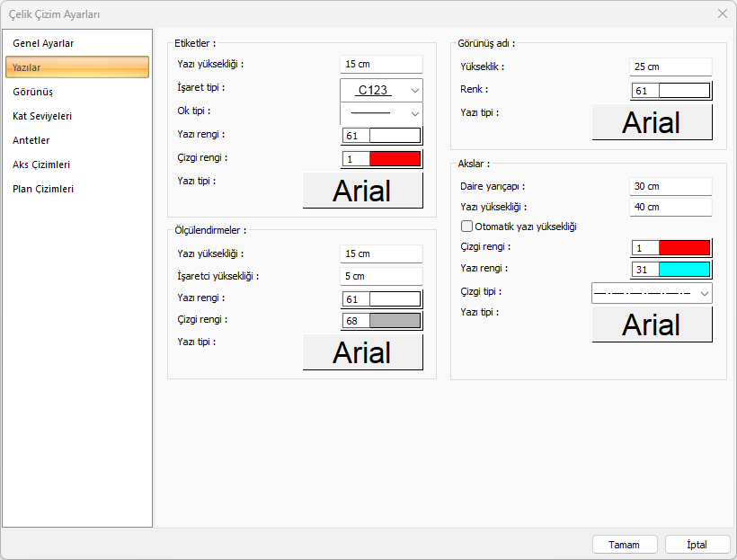Viewport: 737px width, 560px height.
Task: Open the Ok tipi dropdown
Action: point(381,113)
